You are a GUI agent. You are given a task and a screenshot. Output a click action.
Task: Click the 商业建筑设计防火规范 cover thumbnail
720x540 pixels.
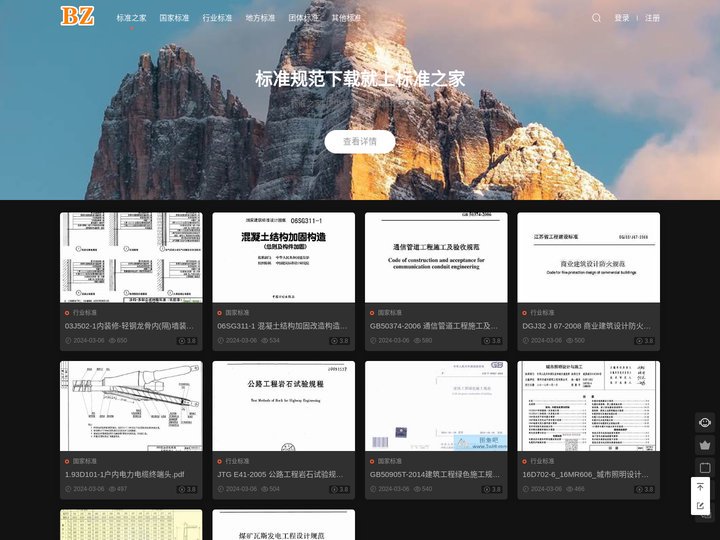[x=589, y=258]
